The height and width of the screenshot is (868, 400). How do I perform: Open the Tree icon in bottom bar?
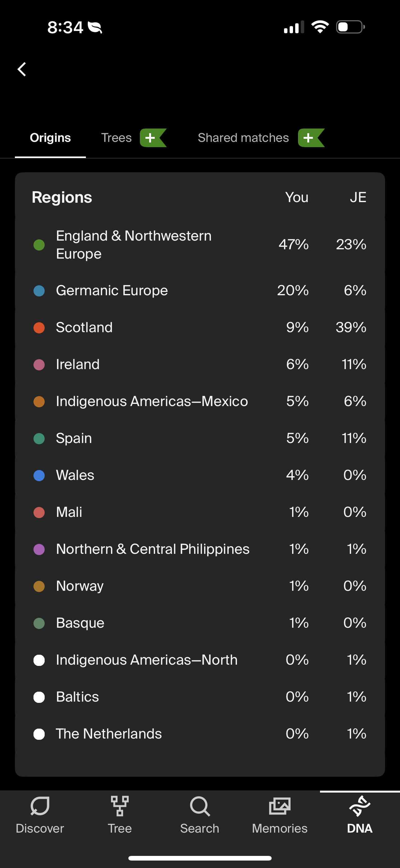tap(119, 806)
